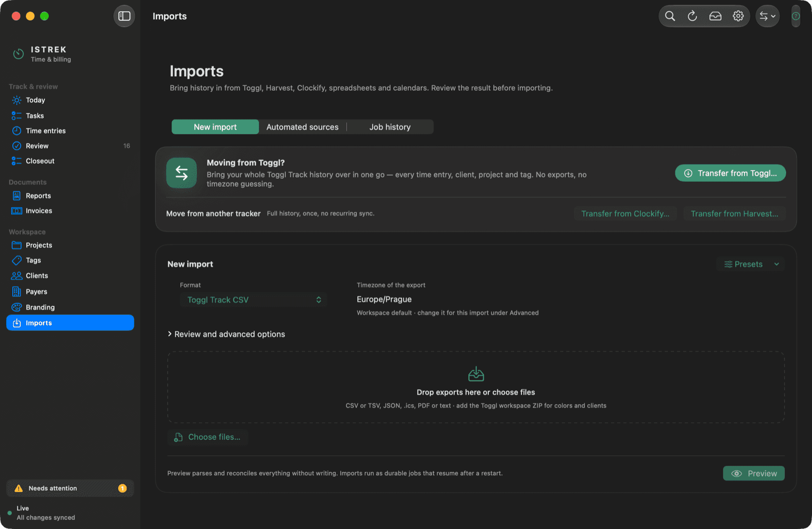Open the Presets dropdown

pos(751,264)
